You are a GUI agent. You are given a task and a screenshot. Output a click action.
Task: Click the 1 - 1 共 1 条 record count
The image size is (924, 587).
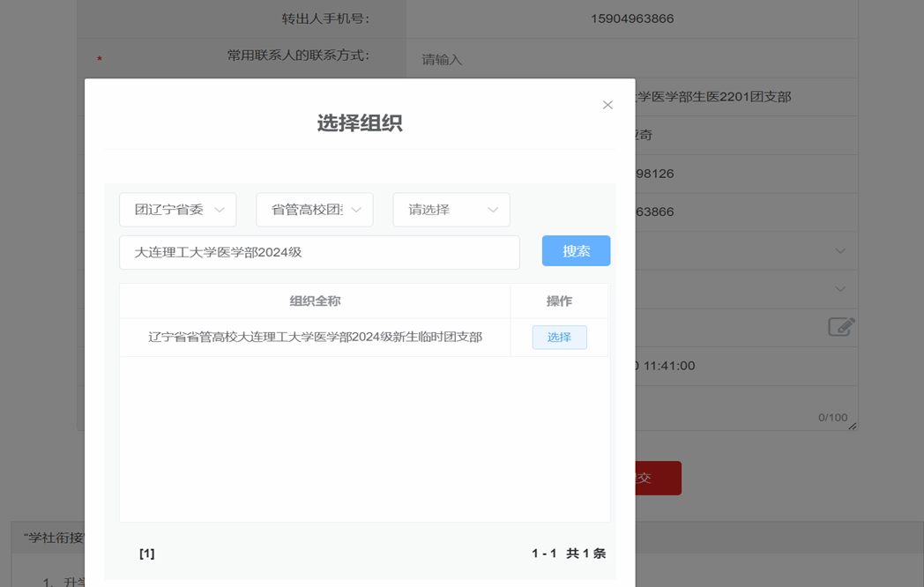568,554
